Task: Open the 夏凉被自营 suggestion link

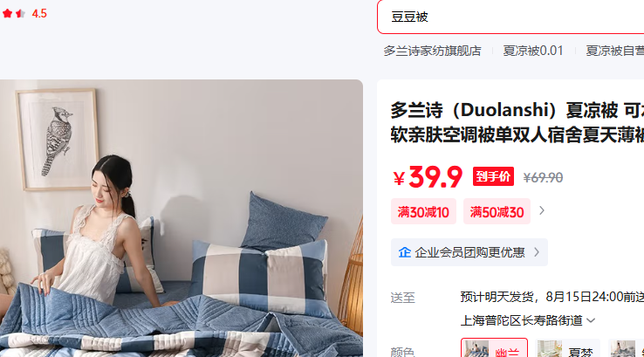Action: tap(614, 51)
